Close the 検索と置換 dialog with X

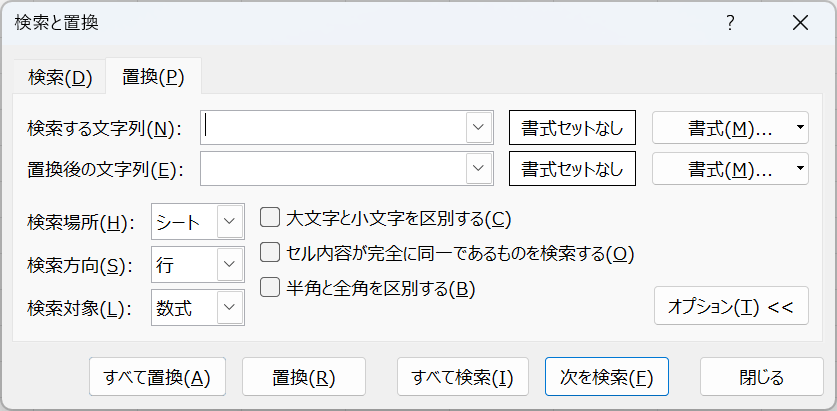tap(799, 23)
